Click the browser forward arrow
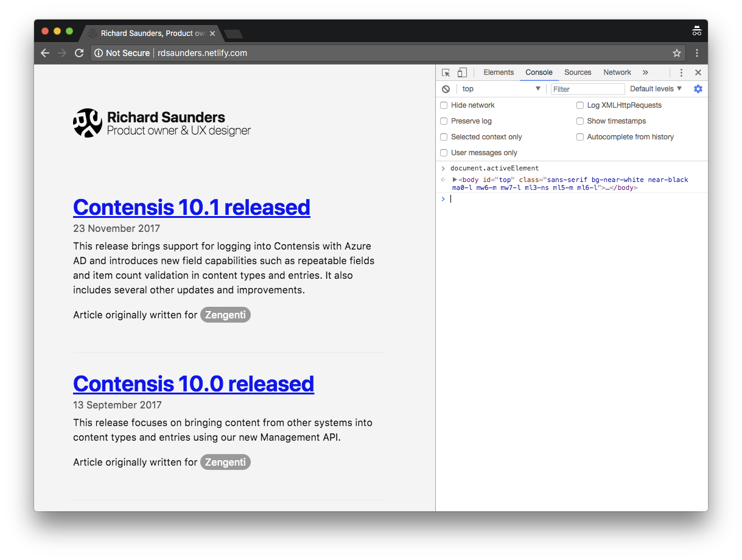This screenshot has height=560, width=742. tap(61, 53)
